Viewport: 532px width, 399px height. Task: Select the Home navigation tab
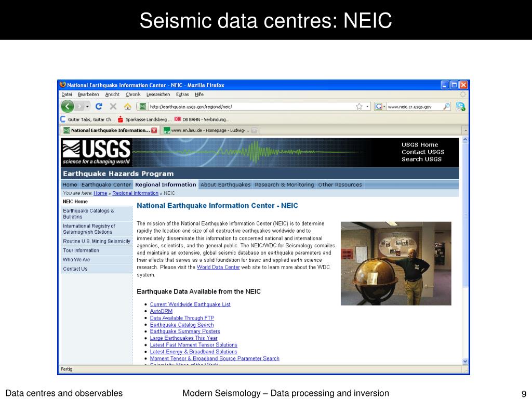[x=70, y=184]
